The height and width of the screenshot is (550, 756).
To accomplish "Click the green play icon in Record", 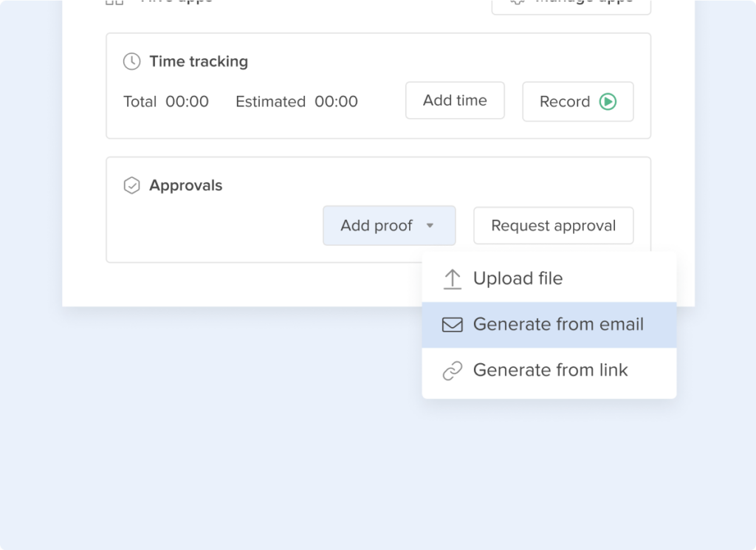I will pyautogui.click(x=608, y=102).
